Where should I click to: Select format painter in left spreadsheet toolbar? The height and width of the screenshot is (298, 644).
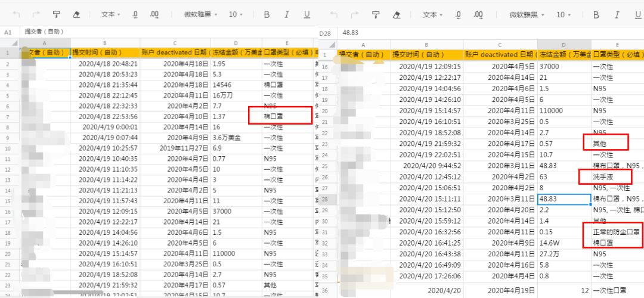pos(56,14)
